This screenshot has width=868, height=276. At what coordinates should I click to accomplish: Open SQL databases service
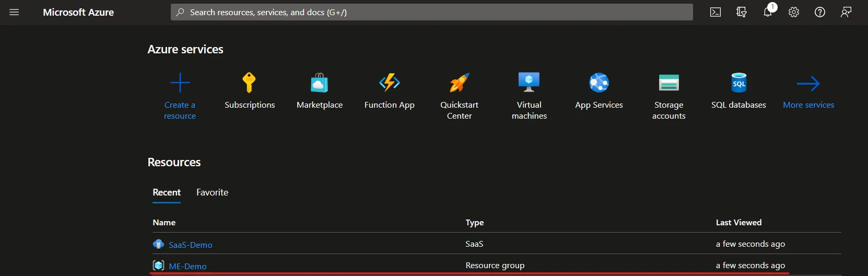click(739, 83)
